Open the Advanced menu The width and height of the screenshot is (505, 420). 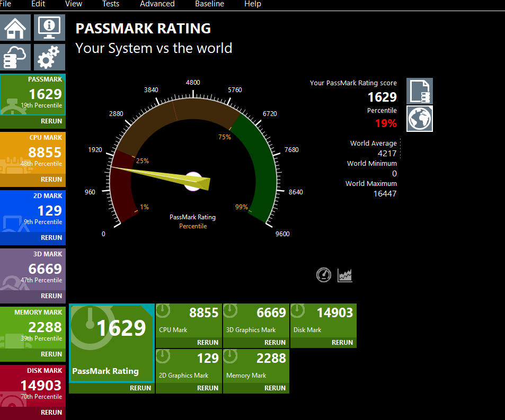157,4
